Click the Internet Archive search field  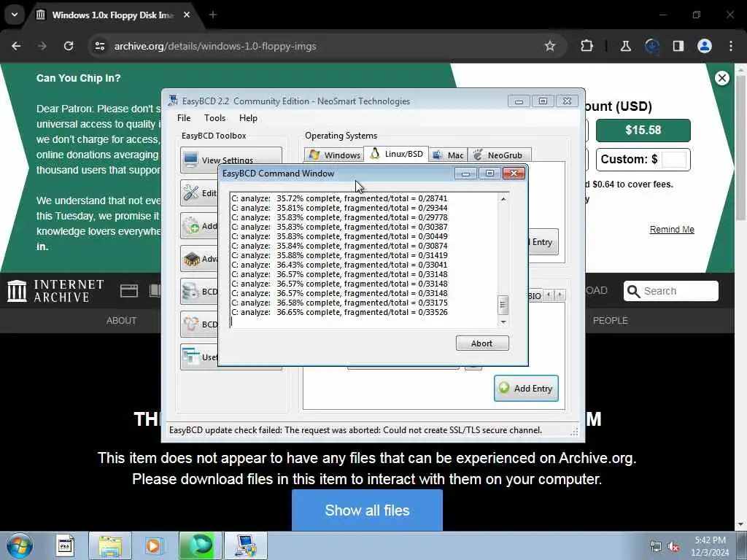coord(671,291)
